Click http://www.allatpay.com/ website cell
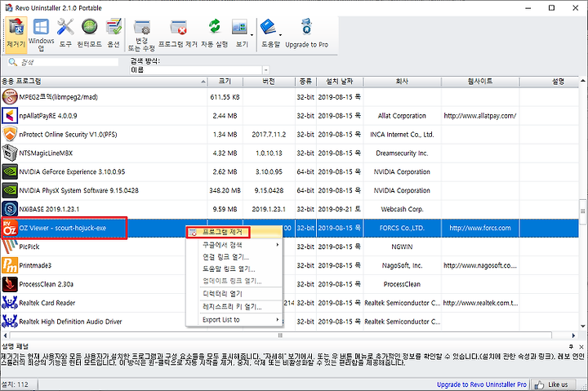 (x=480, y=116)
